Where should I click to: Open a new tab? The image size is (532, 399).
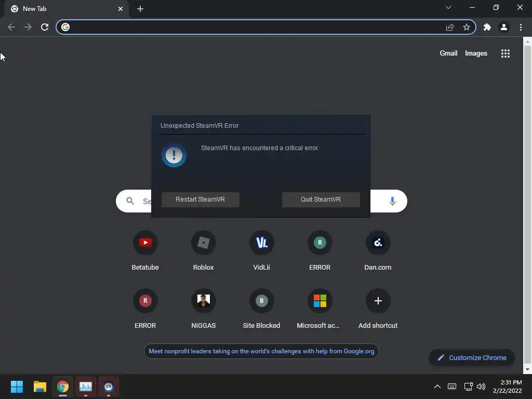pos(140,9)
